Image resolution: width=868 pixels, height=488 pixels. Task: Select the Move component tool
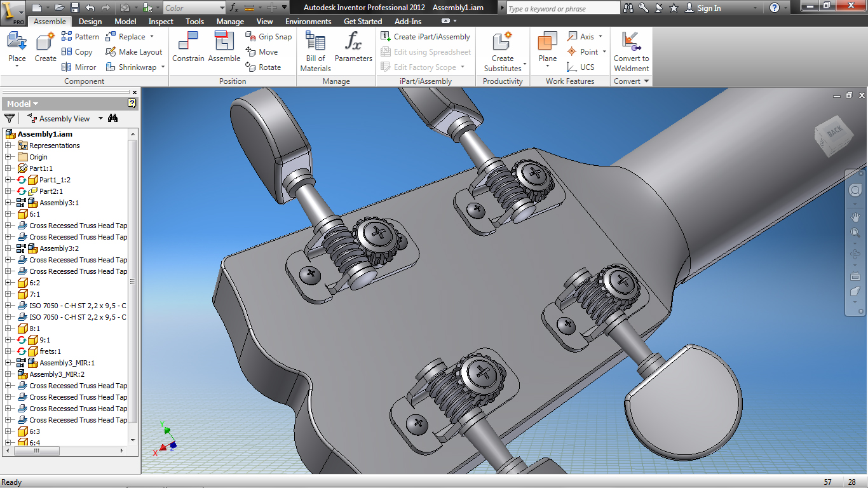[262, 52]
